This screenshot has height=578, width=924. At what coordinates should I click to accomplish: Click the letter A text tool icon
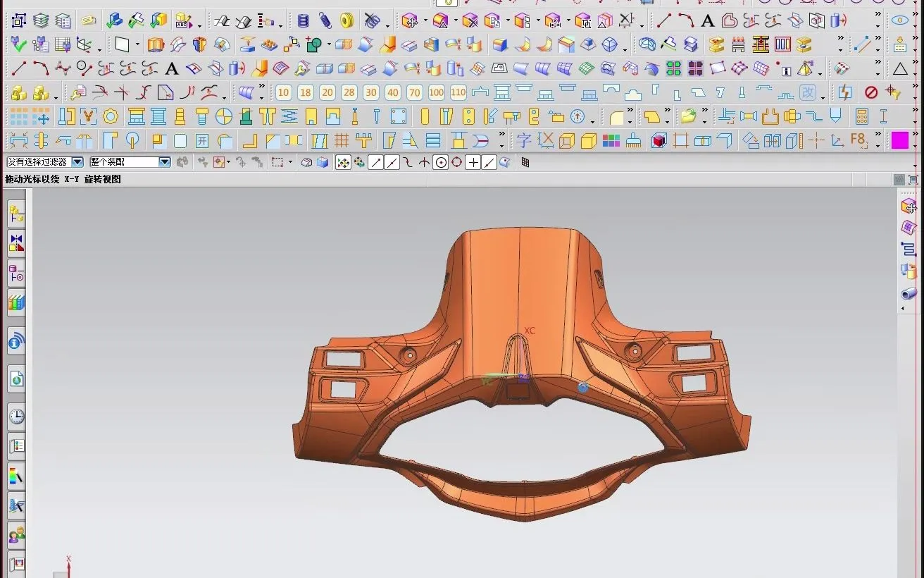pos(708,20)
